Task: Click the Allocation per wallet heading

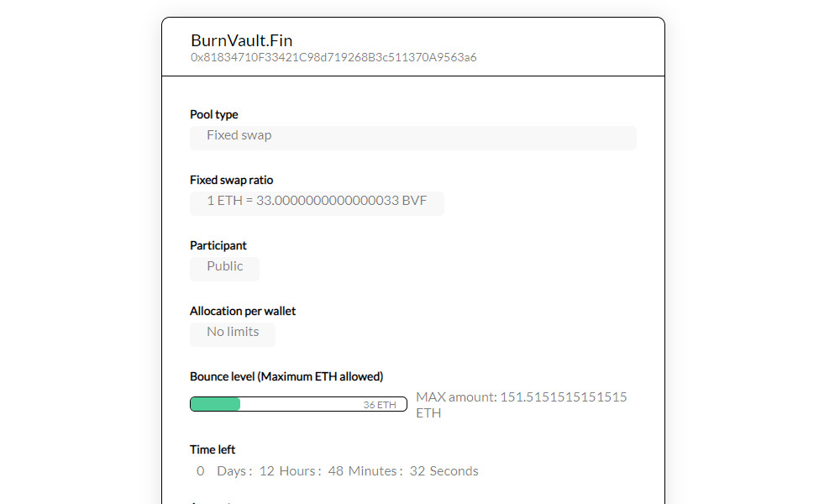Action: 243,311
